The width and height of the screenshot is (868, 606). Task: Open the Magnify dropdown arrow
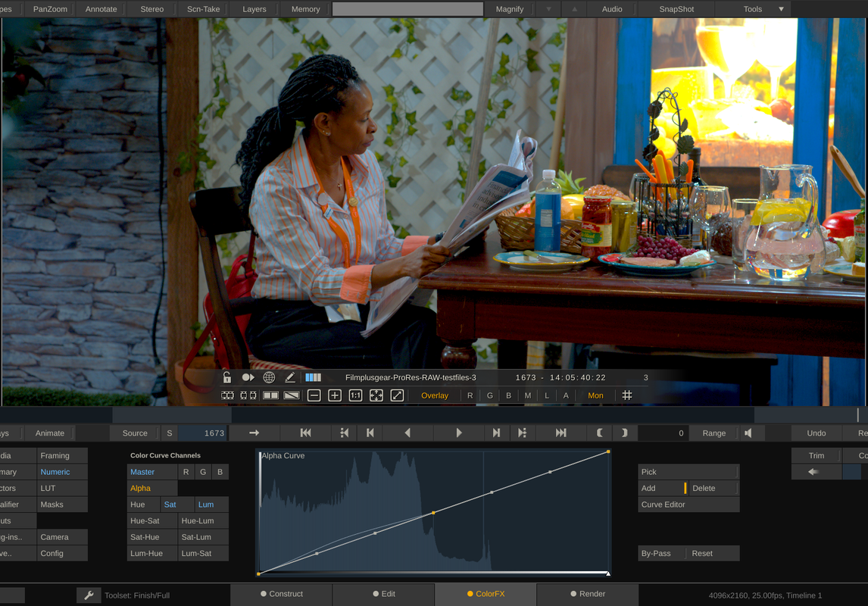pyautogui.click(x=548, y=9)
